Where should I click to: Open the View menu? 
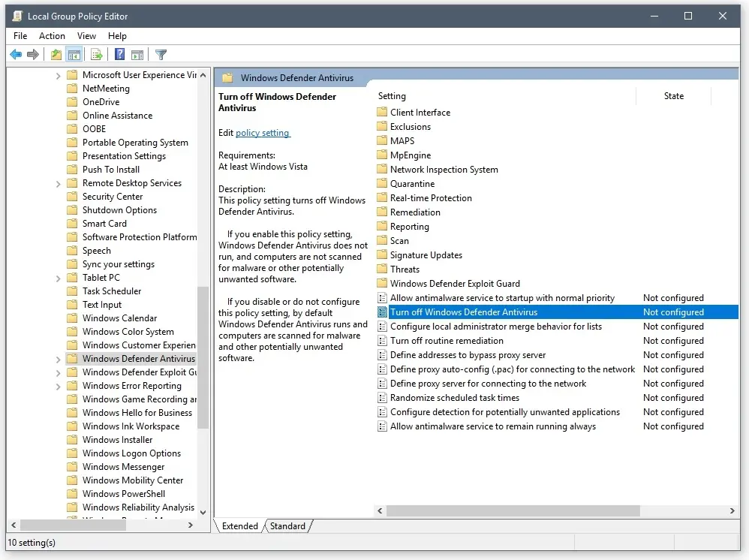click(86, 36)
